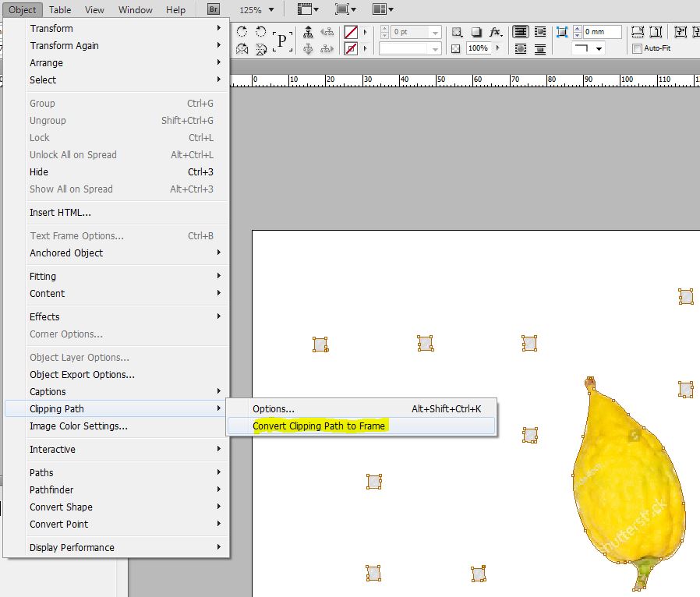
Task: Click the Flip Vertical icon
Action: click(x=260, y=48)
